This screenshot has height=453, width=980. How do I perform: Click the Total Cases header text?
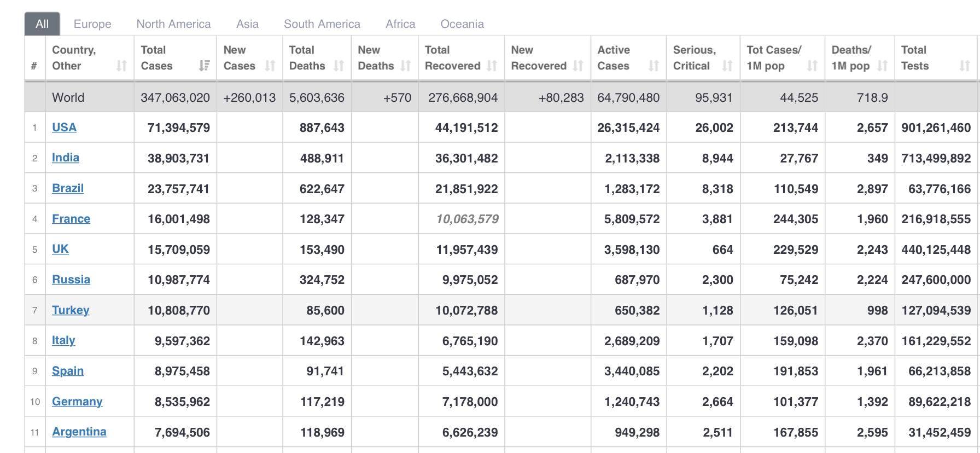coord(156,58)
